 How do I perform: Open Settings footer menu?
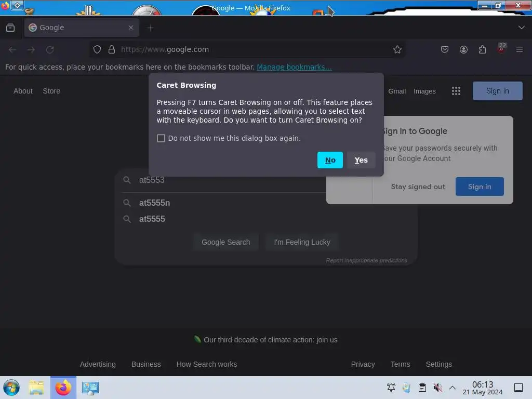point(438,364)
